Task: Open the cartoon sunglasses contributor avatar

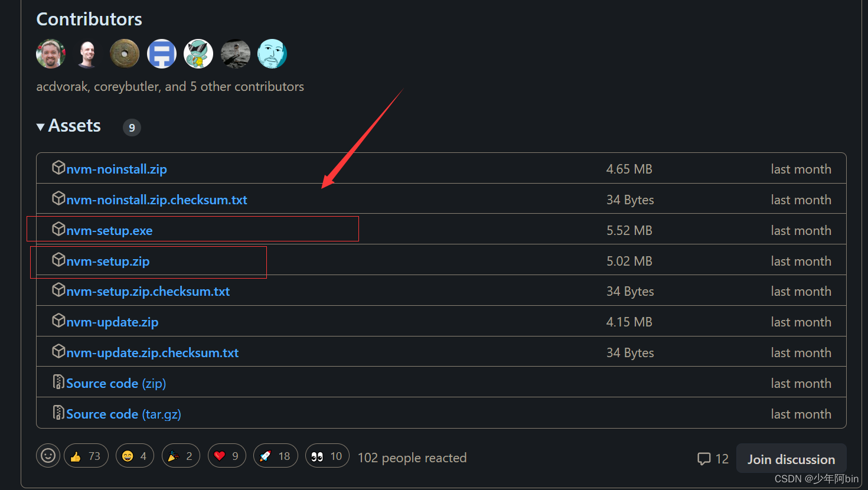Action: click(198, 54)
